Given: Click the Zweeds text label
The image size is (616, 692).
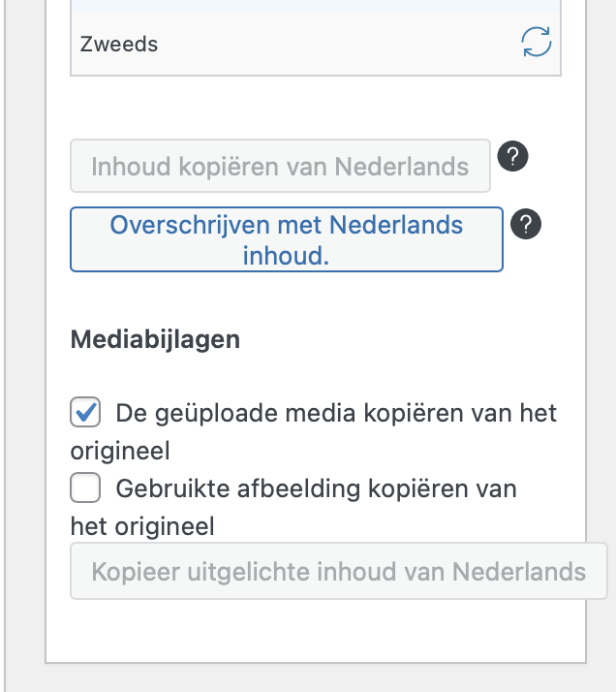Looking at the screenshot, I should 119,45.
